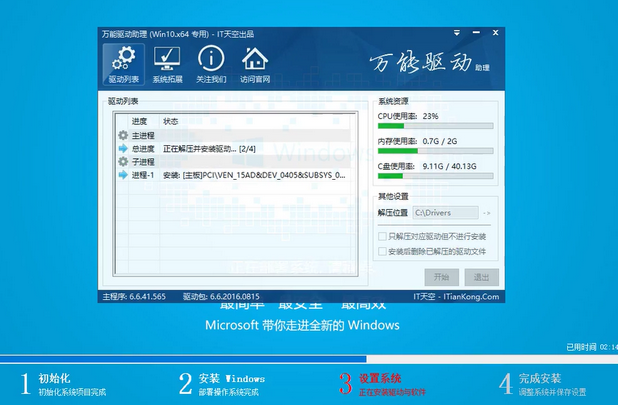Click the 9.11G / 40.13G disk value
The height and width of the screenshot is (406, 618).
coord(449,166)
